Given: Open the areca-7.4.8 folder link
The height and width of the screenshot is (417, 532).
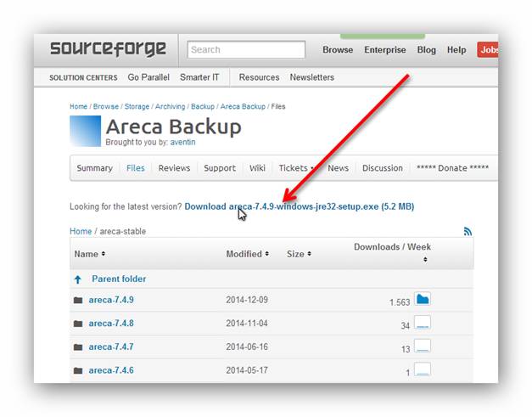Looking at the screenshot, I should point(111,324).
